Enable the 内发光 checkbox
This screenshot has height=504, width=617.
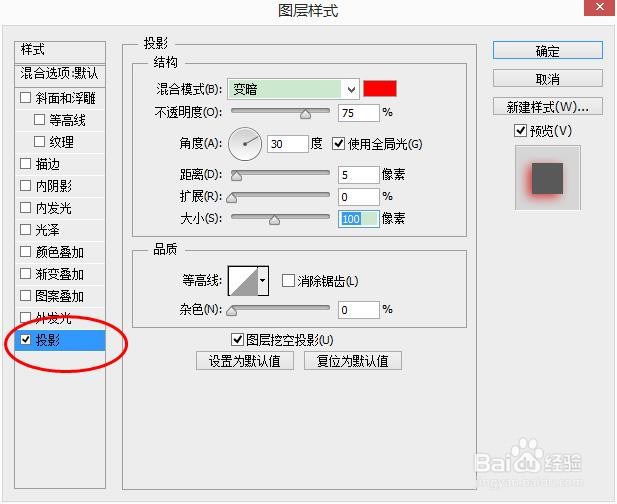tap(25, 207)
